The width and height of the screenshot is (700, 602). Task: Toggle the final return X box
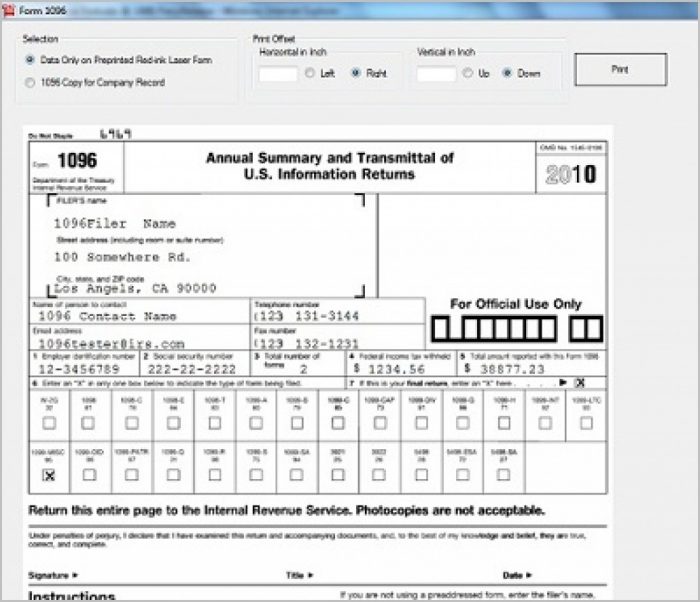(580, 383)
